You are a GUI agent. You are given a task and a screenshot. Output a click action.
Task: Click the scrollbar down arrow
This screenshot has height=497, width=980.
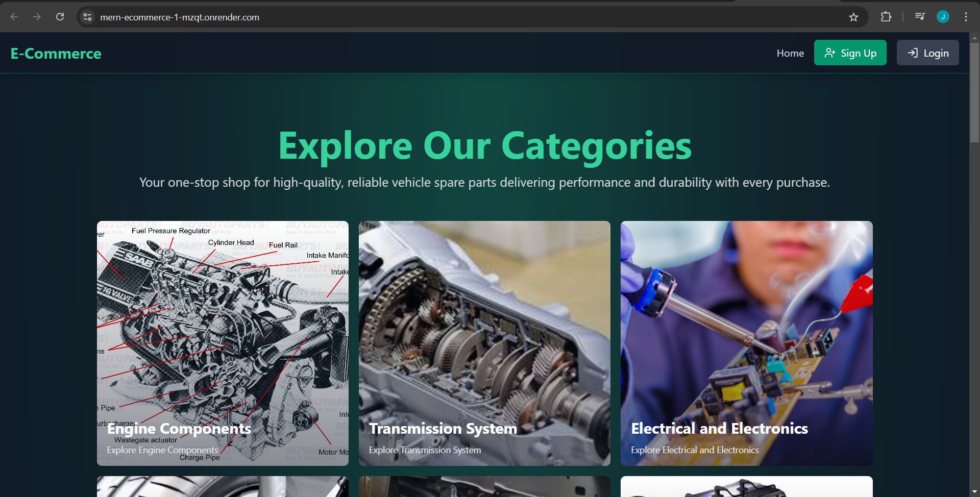click(974, 492)
